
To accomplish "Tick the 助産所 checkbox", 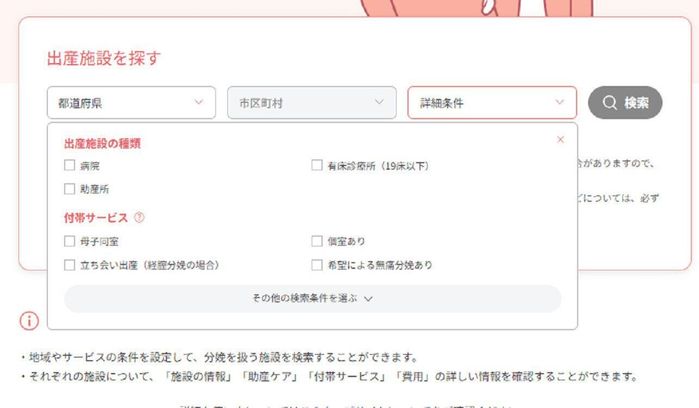I will (70, 189).
